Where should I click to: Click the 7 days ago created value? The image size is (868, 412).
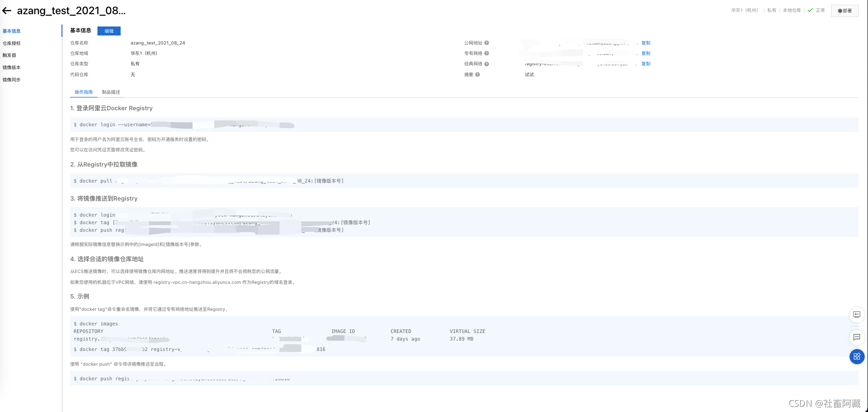click(x=405, y=339)
